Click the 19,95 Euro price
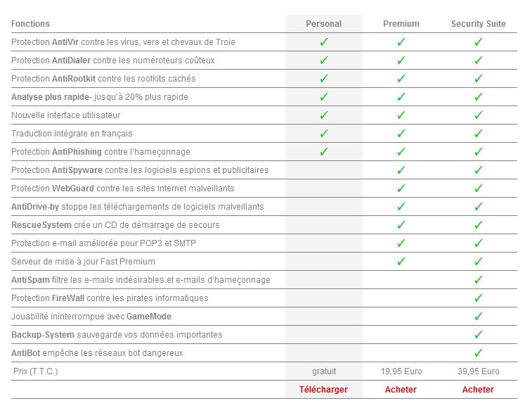 click(401, 371)
